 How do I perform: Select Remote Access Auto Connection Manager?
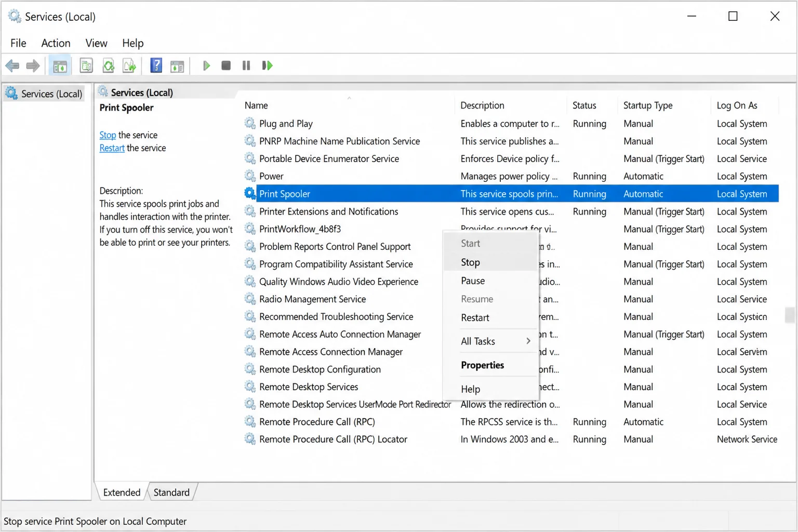click(x=340, y=334)
